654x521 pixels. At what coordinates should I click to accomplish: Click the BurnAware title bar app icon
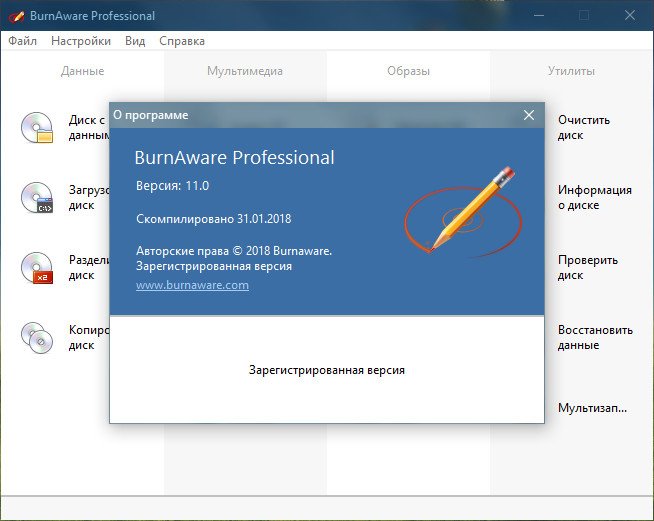[x=17, y=16]
